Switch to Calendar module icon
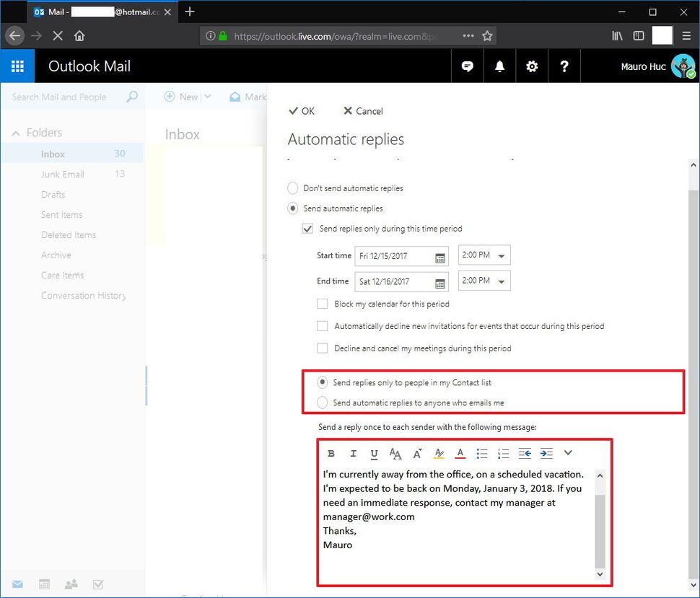The image size is (700, 598). pyautogui.click(x=44, y=584)
